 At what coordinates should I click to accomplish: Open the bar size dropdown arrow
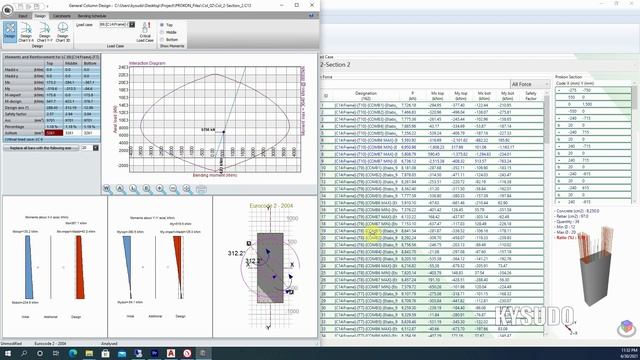[96, 148]
